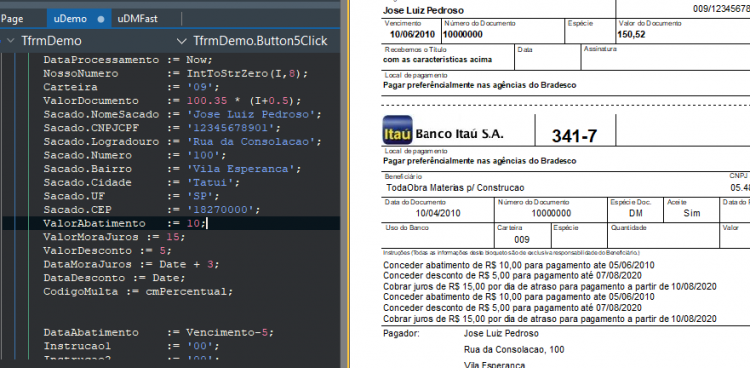Expand the TfrmDemo.Button5Click method dropdown
The image size is (750, 368).
tap(181, 41)
